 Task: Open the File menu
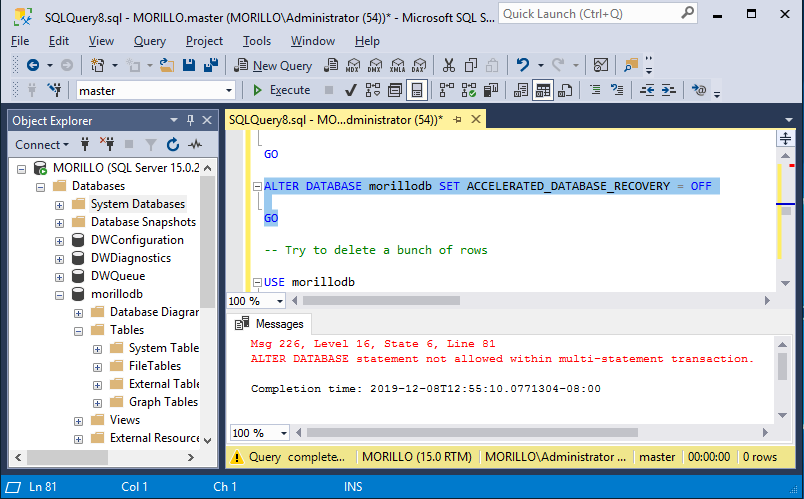(20, 41)
